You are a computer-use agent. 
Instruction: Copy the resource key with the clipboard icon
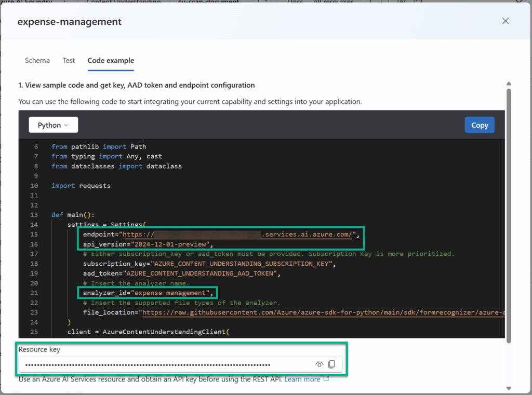[331, 364]
